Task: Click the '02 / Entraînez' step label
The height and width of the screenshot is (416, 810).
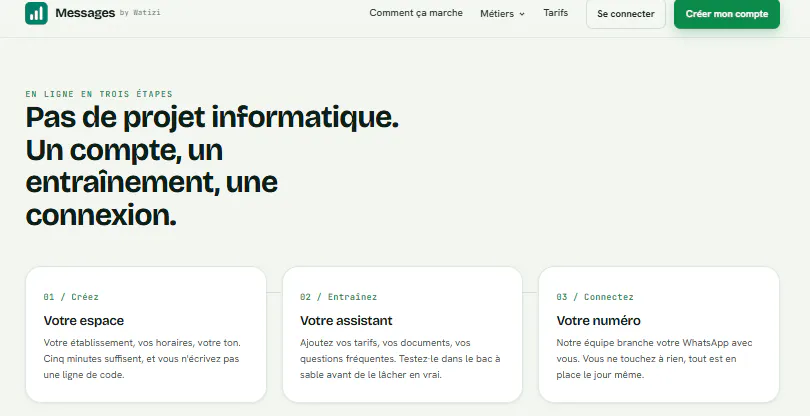Action: pyautogui.click(x=338, y=297)
